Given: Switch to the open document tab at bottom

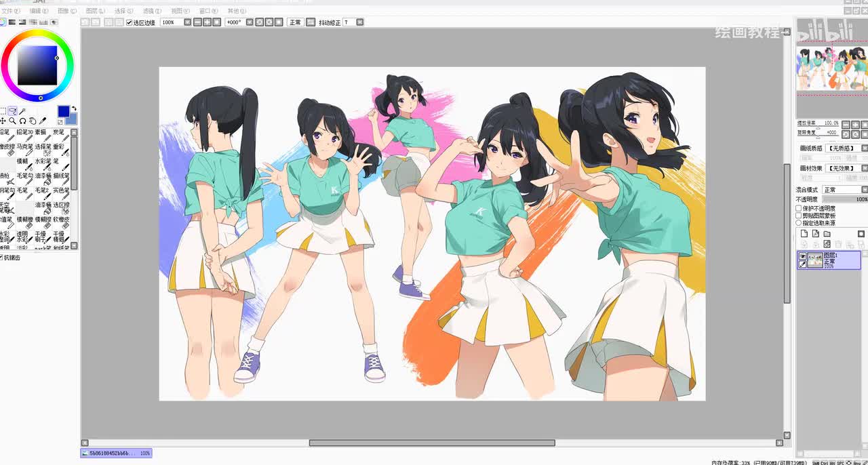Looking at the screenshot, I should [116, 453].
